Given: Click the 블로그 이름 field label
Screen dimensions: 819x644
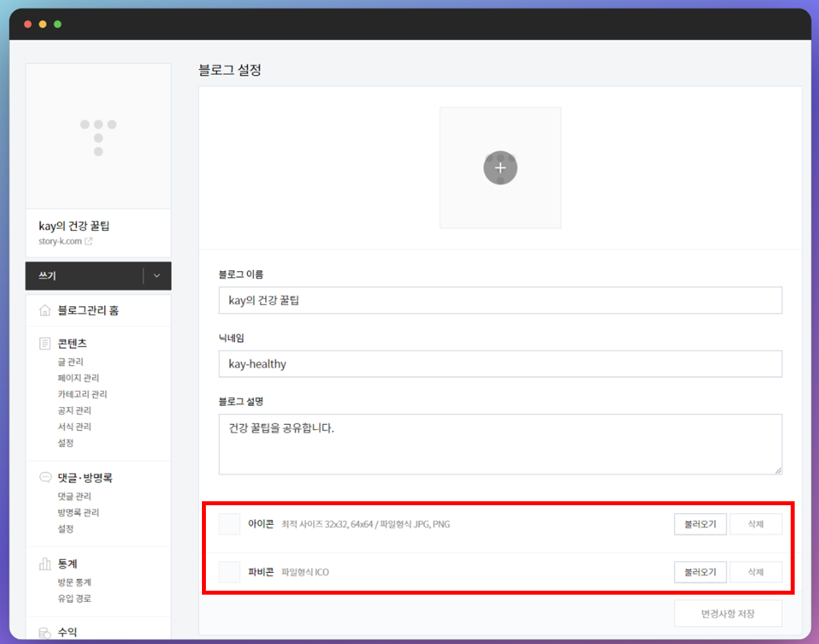Looking at the screenshot, I should pyautogui.click(x=241, y=274).
